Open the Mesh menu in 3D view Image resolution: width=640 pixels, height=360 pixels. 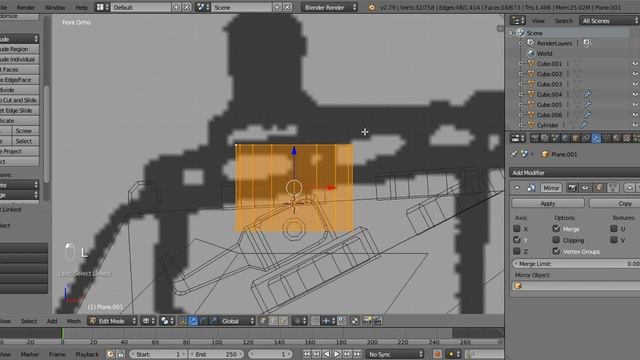point(73,321)
